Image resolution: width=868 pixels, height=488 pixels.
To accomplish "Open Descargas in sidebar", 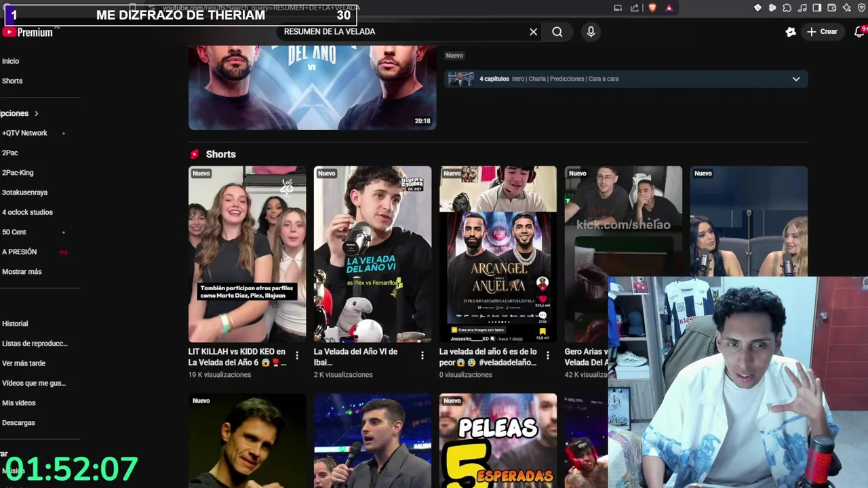I will click(x=18, y=422).
